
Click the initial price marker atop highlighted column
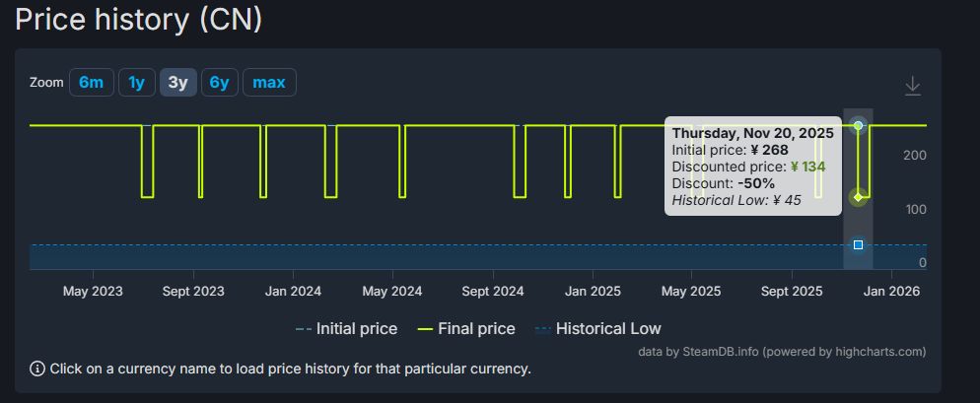click(858, 125)
